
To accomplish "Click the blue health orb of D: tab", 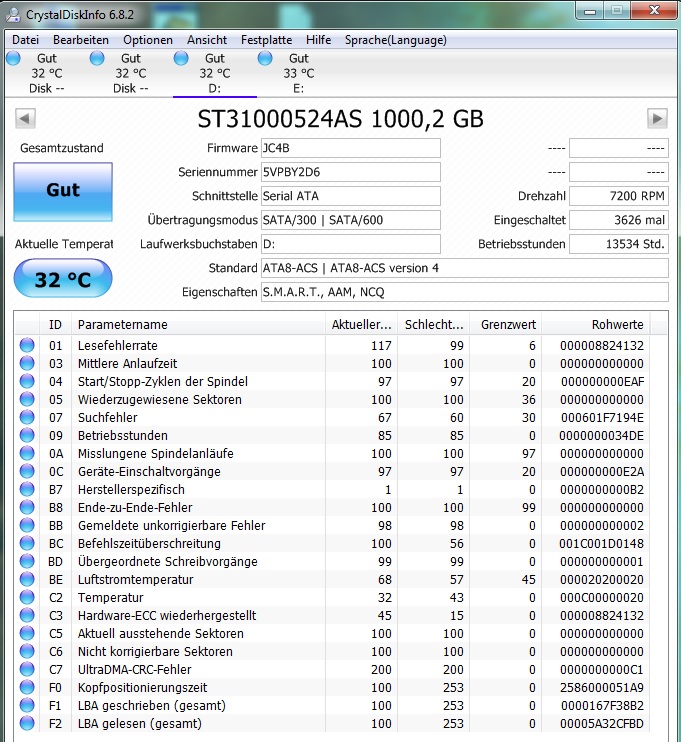I will (181, 58).
